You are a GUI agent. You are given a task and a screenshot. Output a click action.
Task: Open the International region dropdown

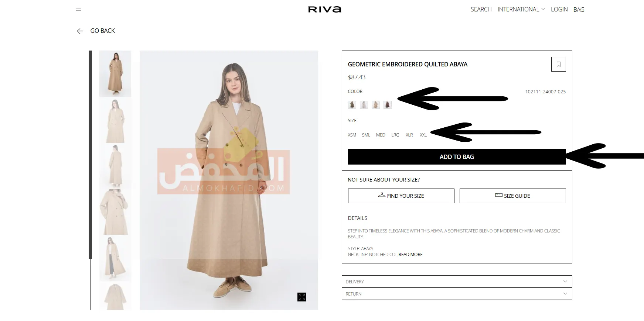[521, 9]
